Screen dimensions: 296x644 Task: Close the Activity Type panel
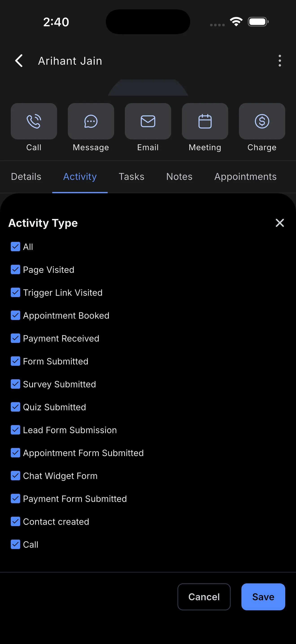coord(280,223)
